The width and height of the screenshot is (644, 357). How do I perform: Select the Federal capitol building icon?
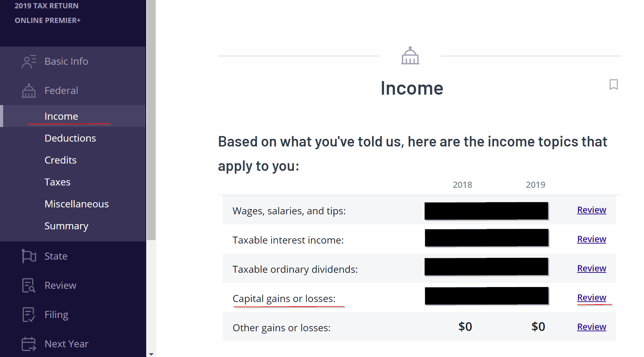[x=29, y=90]
